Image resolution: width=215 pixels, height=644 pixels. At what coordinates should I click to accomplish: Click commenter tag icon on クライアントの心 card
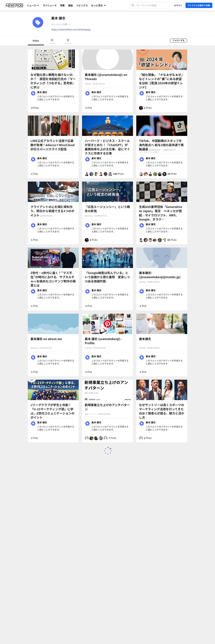pyautogui.click(x=33, y=225)
